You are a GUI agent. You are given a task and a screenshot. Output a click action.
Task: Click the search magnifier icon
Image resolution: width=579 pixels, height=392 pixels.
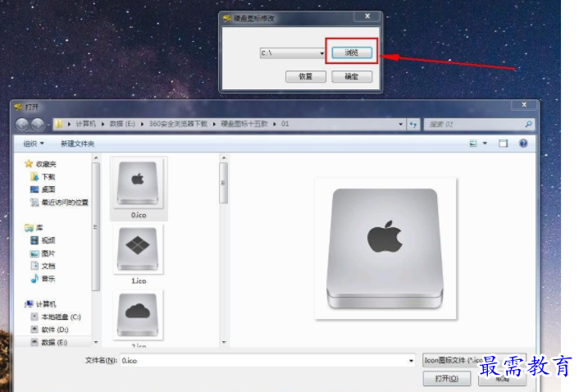pos(528,125)
